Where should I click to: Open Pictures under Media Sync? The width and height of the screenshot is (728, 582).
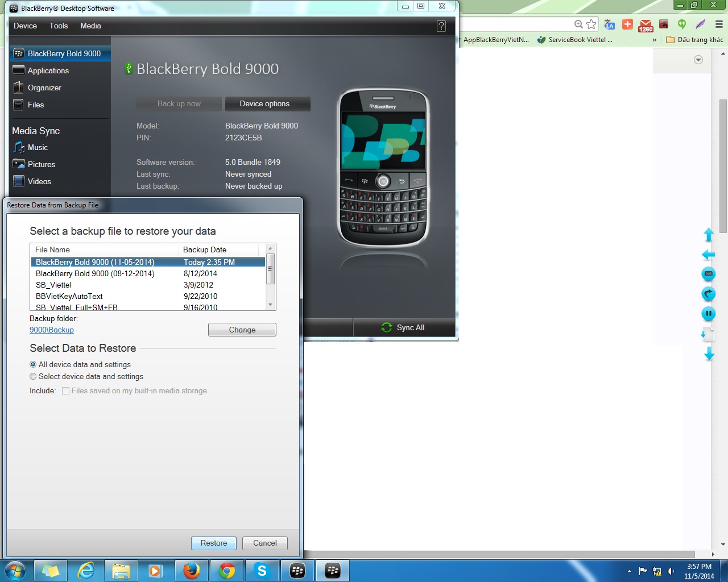click(x=19, y=164)
